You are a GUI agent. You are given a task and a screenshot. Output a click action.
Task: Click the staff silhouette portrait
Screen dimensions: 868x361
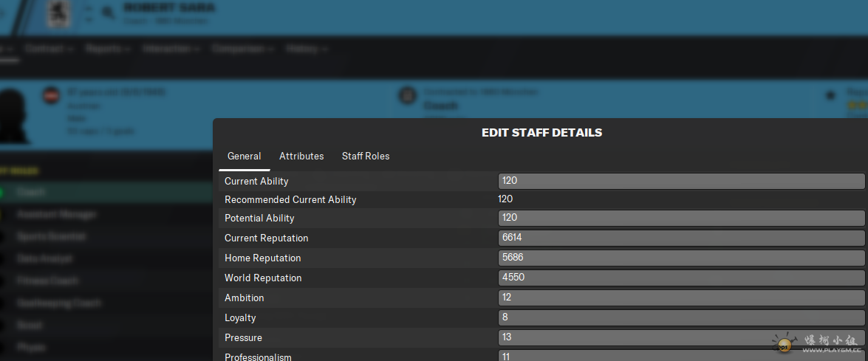15,116
